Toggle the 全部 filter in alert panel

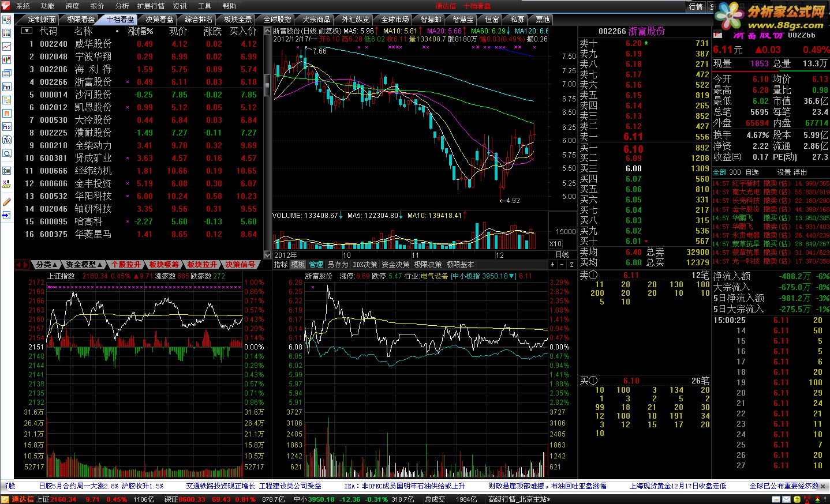click(719, 172)
